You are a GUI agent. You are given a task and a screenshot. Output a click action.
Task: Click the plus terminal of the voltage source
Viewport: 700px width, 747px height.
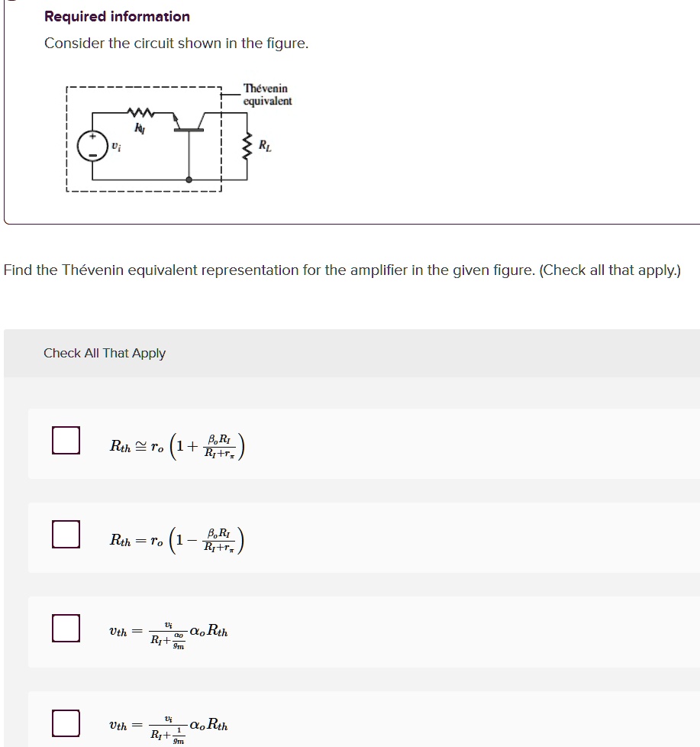click(x=91, y=136)
